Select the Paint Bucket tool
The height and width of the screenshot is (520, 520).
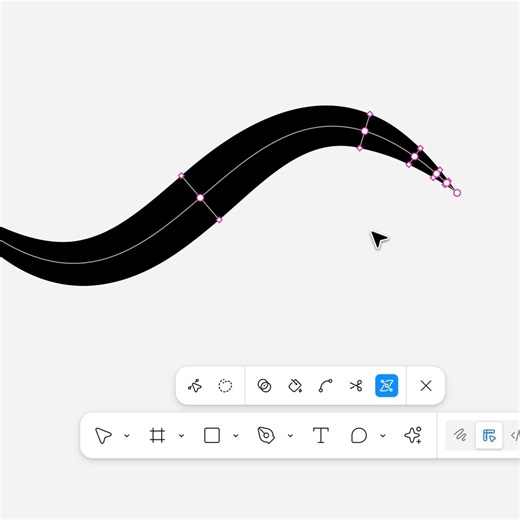[295, 386]
